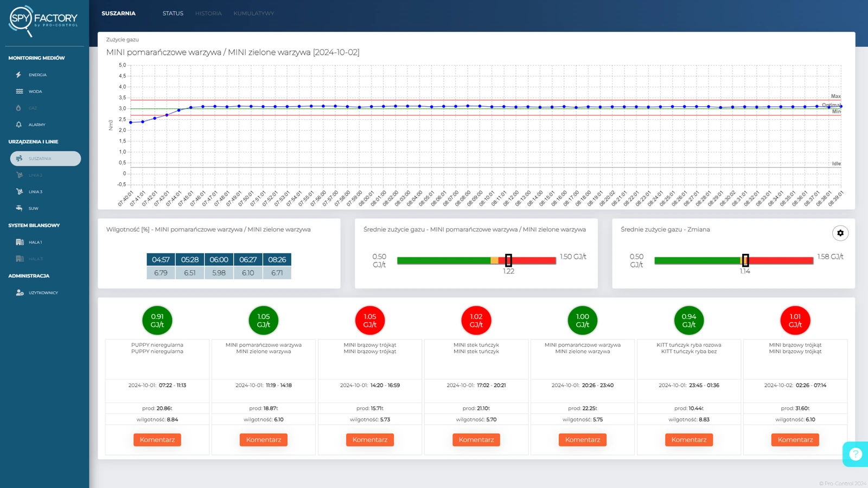Click the Alarmy bell icon
The height and width of the screenshot is (488, 868).
[x=19, y=125]
